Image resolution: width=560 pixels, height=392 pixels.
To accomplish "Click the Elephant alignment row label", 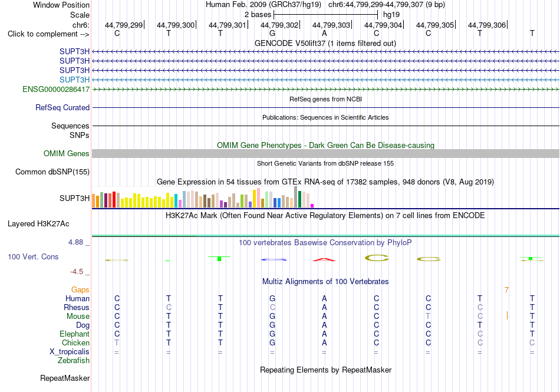I will coord(74,334).
